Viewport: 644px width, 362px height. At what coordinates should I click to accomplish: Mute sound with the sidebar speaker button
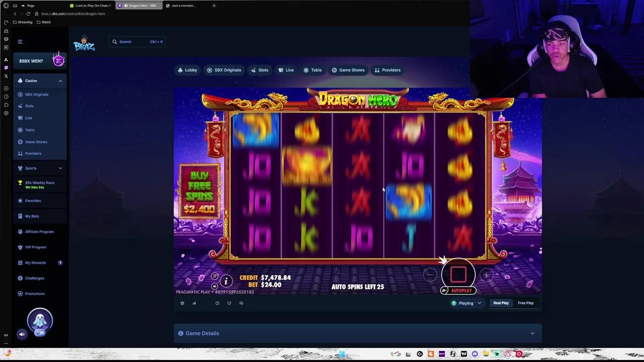(22, 334)
